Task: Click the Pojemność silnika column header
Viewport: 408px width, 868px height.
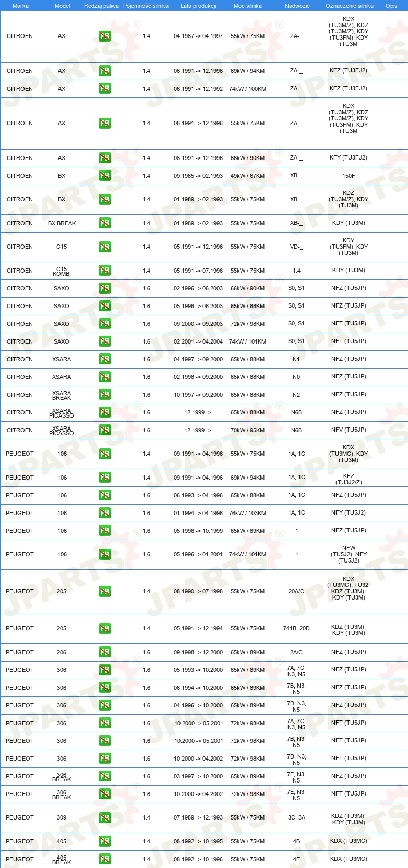Action: tap(146, 6)
